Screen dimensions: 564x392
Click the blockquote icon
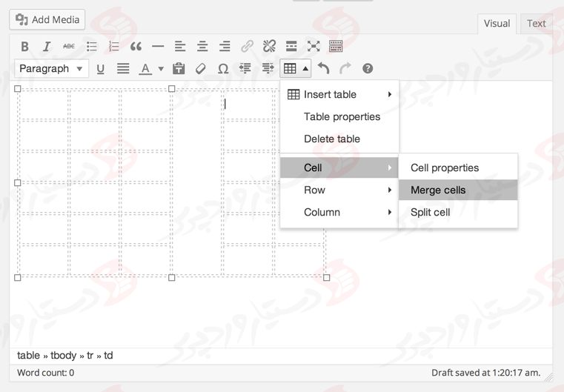coord(136,46)
